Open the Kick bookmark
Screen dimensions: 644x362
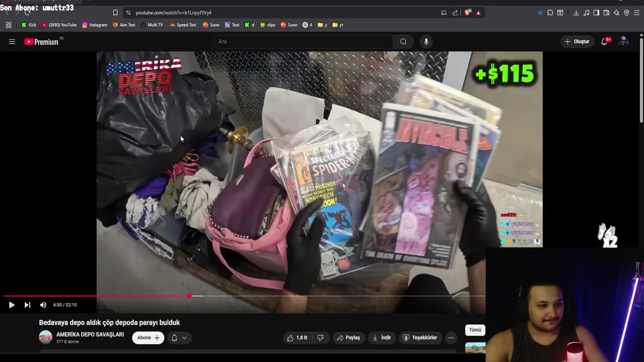pos(29,25)
